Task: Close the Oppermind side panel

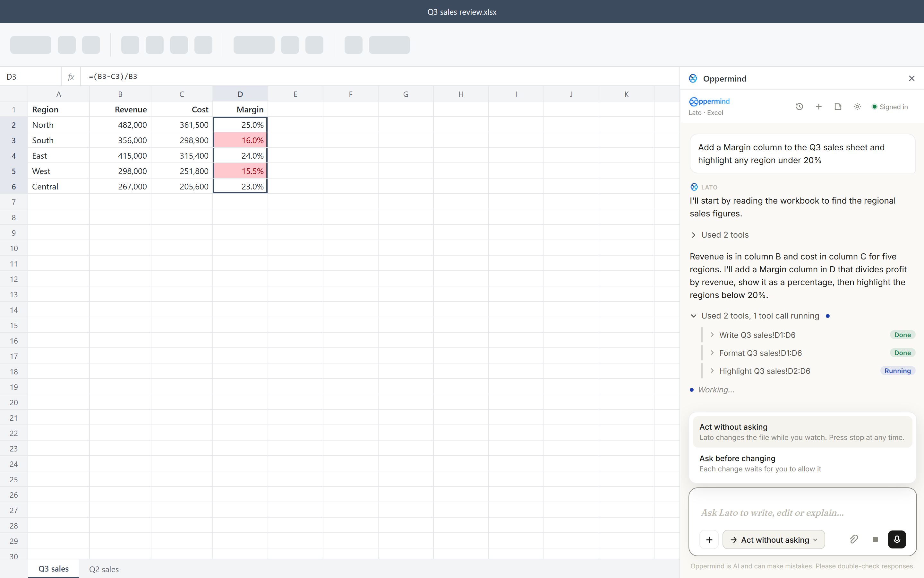Action: click(x=912, y=78)
